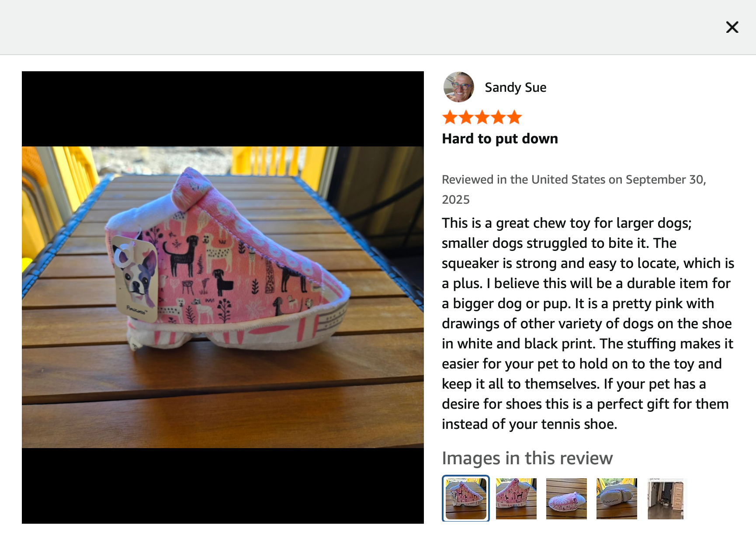Click the black bar above the main photo
The width and height of the screenshot is (756, 560).
point(223,109)
